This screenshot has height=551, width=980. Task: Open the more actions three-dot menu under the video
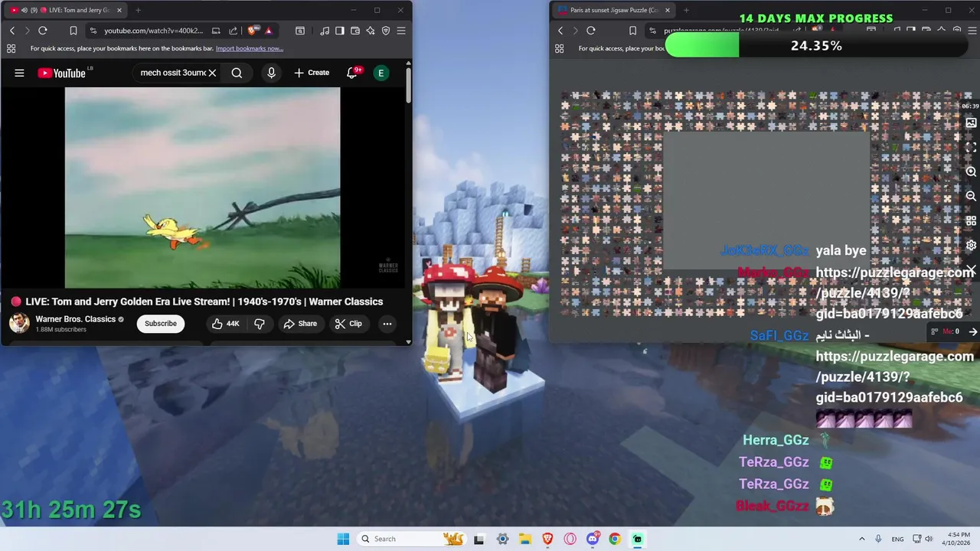click(x=387, y=324)
